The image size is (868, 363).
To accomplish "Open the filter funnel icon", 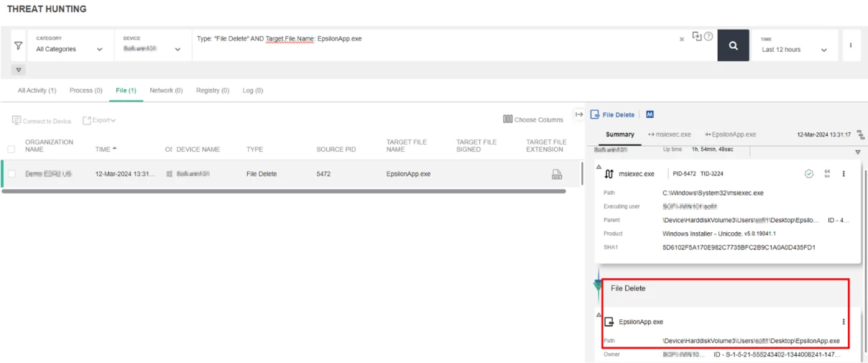I will [x=19, y=45].
